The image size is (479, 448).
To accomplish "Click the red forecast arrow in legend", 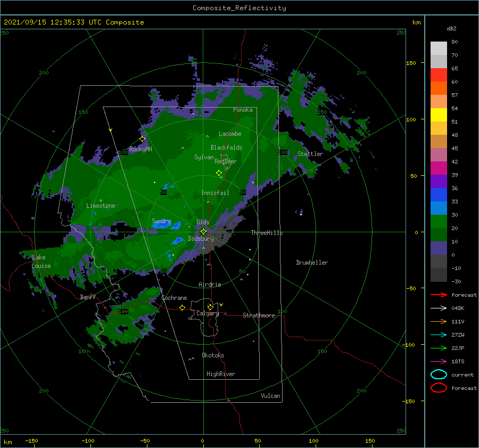I will 439,295.
